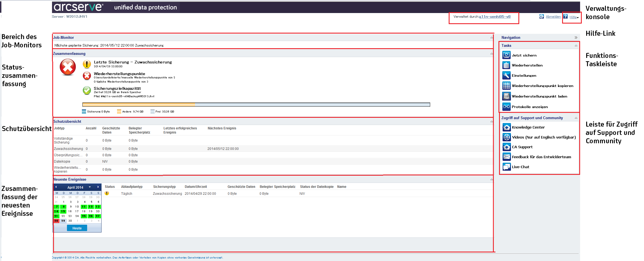Open Wiederherstellungspunkt laden

coord(506,96)
